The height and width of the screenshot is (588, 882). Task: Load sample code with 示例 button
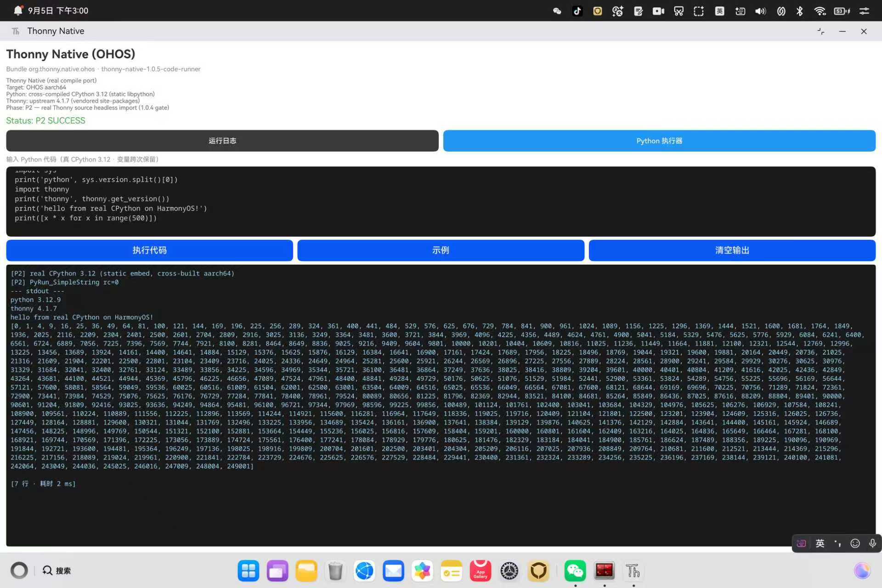pos(441,250)
